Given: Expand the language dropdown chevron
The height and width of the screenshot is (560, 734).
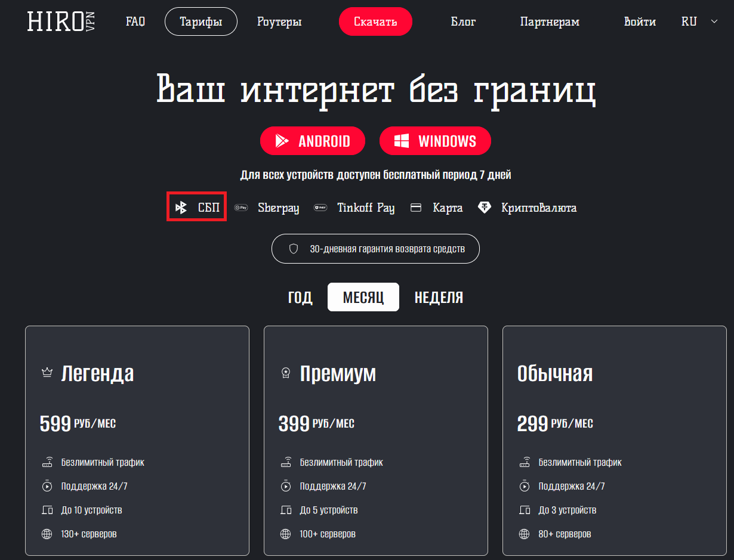Looking at the screenshot, I should [x=714, y=21].
